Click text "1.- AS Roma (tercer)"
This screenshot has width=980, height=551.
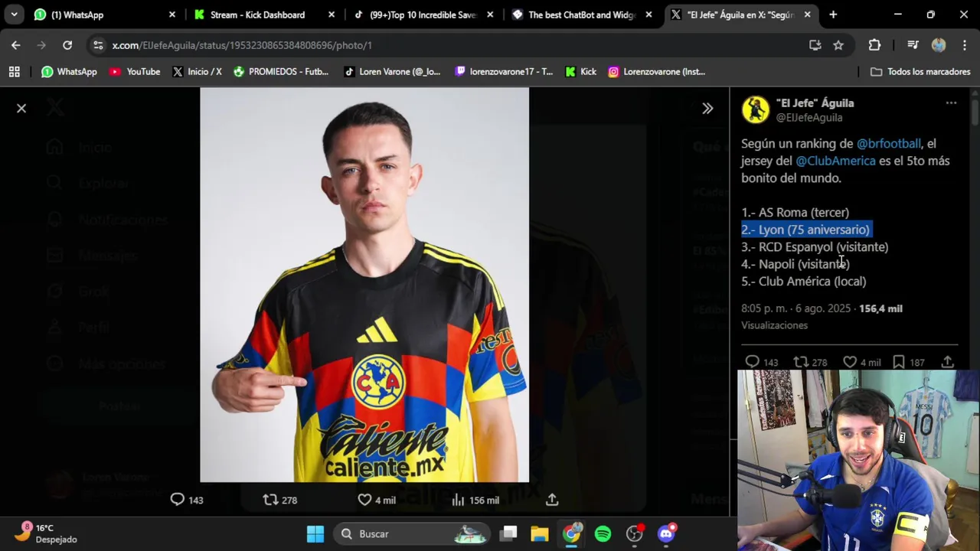[795, 212]
